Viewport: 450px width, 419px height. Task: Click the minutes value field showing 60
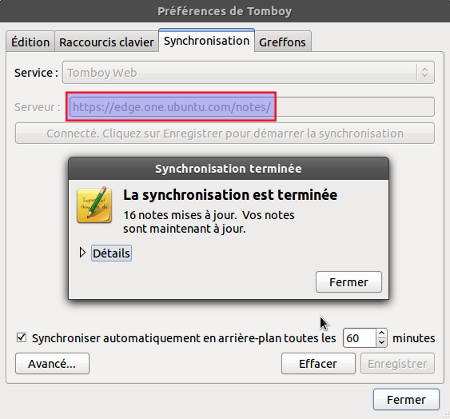(360, 338)
